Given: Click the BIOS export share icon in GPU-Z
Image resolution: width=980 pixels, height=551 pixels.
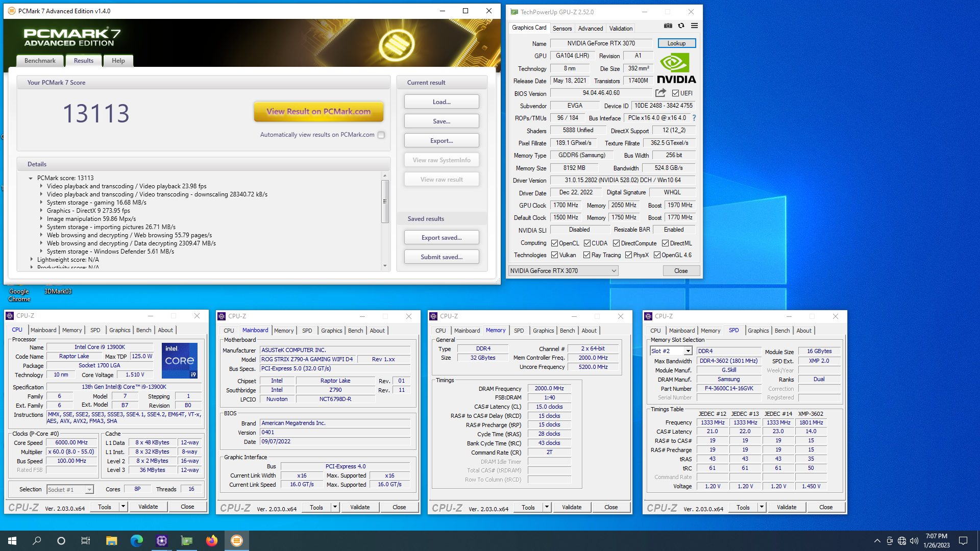Looking at the screenshot, I should [660, 93].
